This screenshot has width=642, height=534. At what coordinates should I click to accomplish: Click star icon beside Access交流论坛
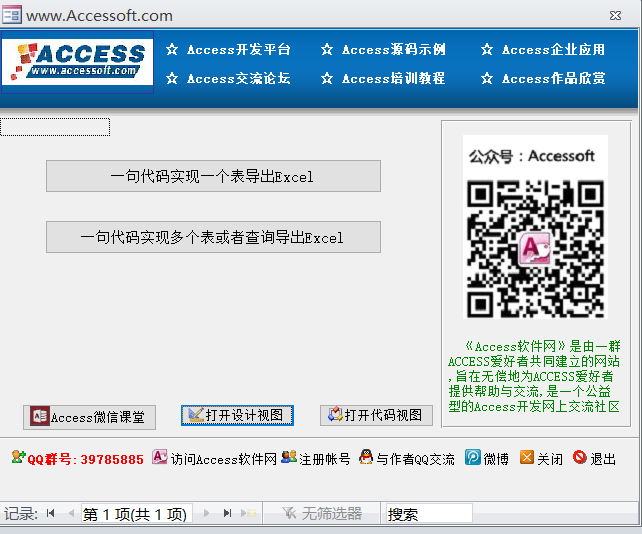click(172, 78)
